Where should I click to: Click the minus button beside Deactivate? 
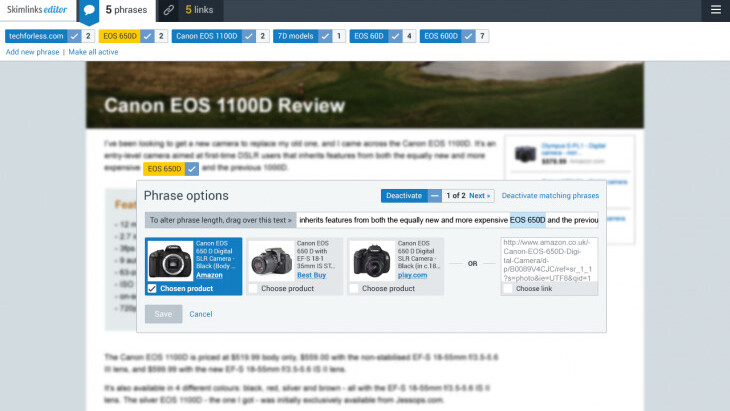point(435,195)
